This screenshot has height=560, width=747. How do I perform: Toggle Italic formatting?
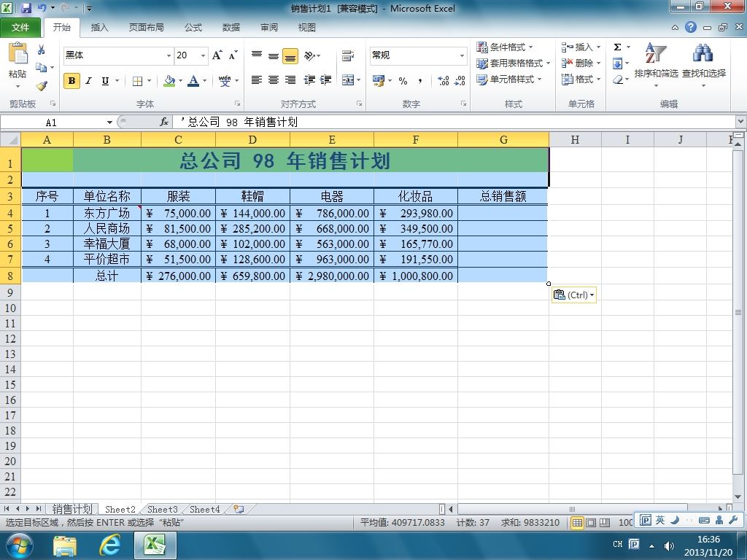click(x=88, y=81)
